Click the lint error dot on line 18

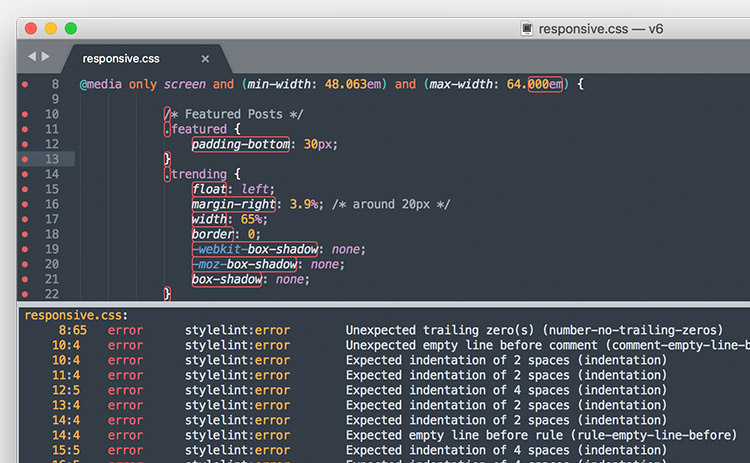(x=25, y=234)
